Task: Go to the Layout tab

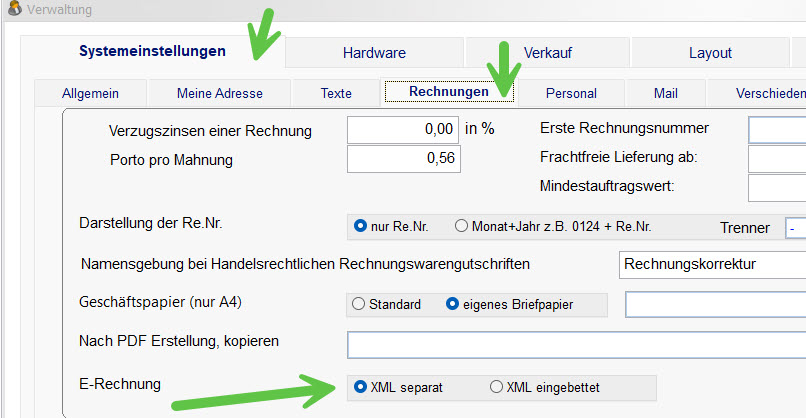Action: coord(710,53)
